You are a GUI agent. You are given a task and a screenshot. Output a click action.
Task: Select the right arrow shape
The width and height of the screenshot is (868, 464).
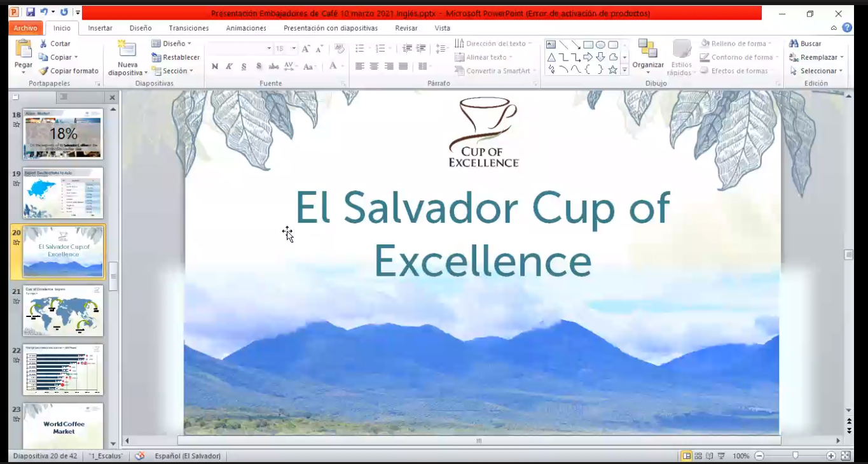(588, 57)
